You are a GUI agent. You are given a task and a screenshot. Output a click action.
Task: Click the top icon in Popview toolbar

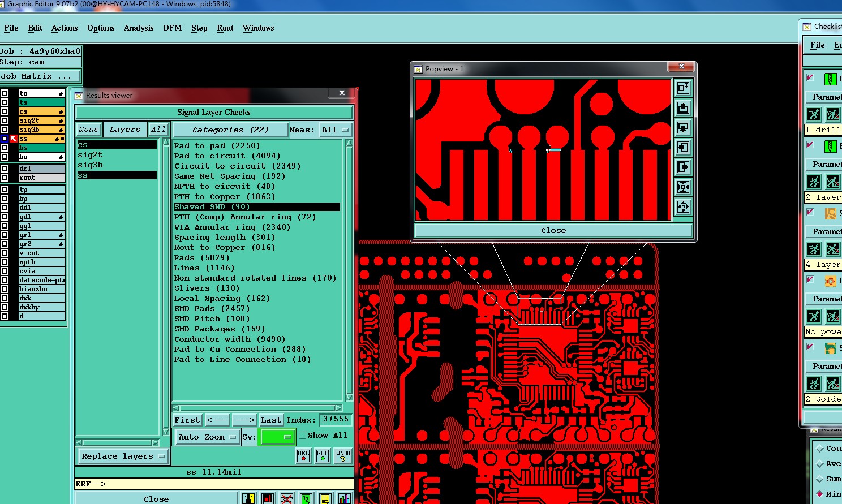[683, 88]
